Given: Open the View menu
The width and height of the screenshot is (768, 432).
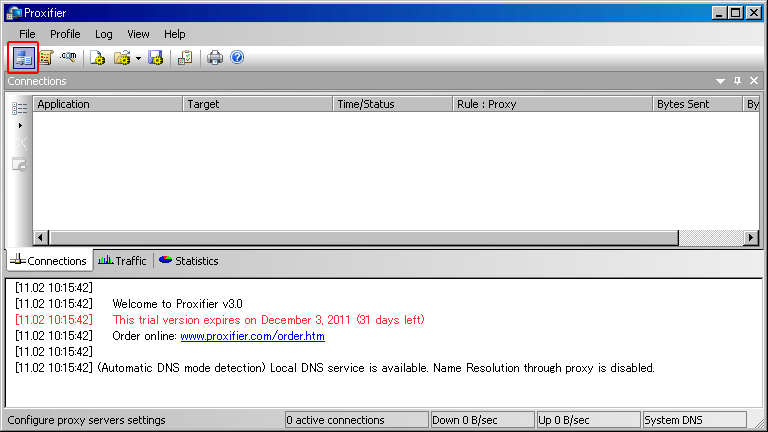Looking at the screenshot, I should coord(138,34).
